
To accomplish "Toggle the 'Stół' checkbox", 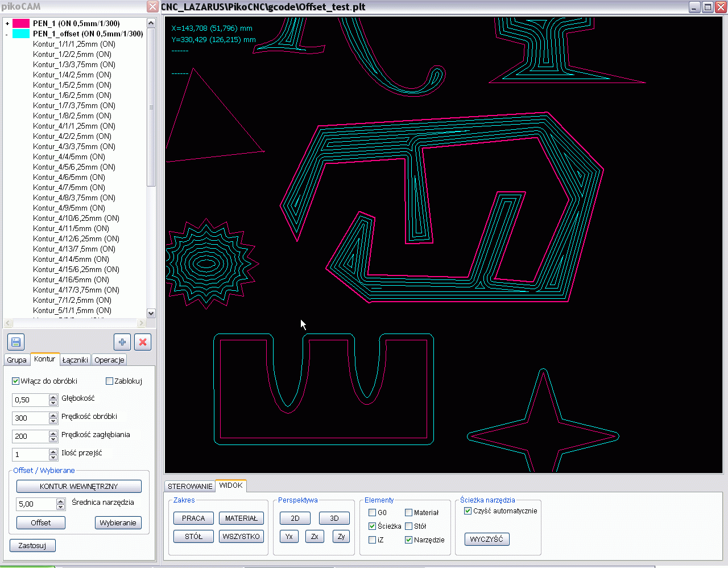I will point(408,526).
